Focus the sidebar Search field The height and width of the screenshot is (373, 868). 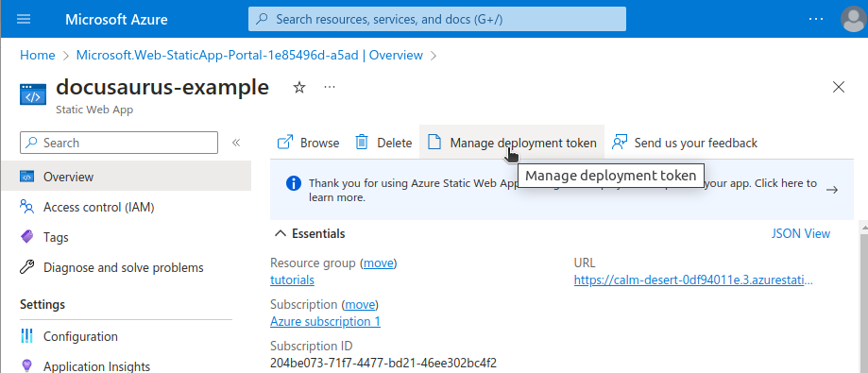click(x=119, y=143)
